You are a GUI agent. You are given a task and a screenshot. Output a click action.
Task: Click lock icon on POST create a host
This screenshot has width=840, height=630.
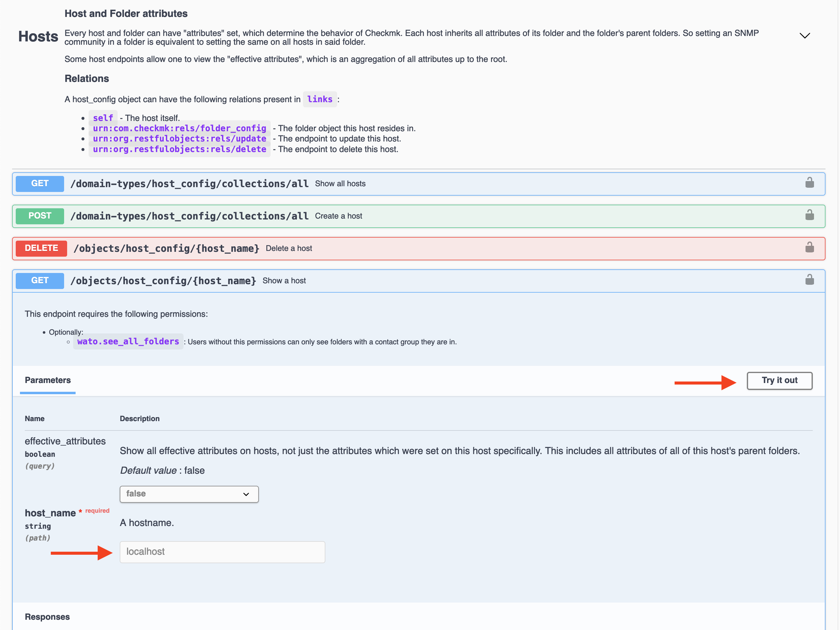809,215
